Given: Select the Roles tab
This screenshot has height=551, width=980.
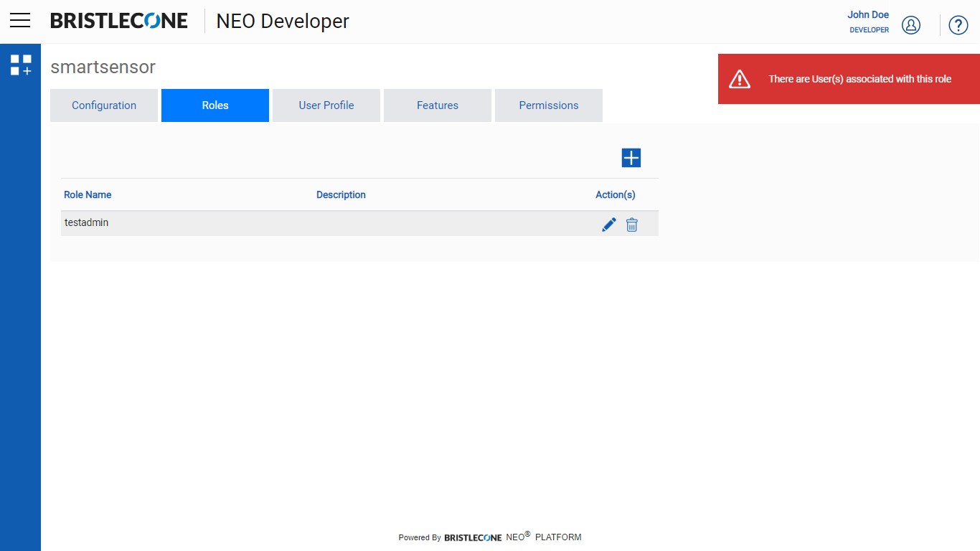Looking at the screenshot, I should (x=215, y=105).
